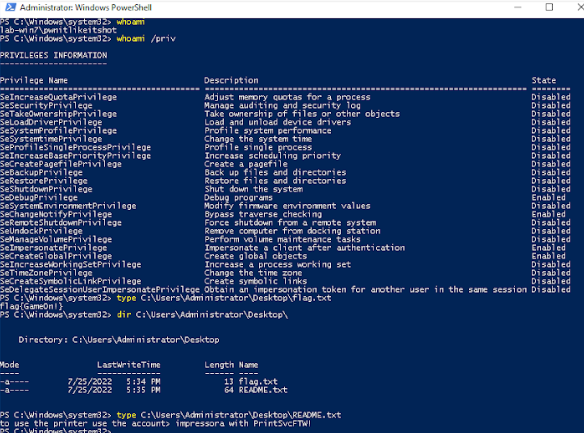Viewport: 584px width, 433px height.
Task: Click the 'Mode' column header
Action: click(x=10, y=365)
